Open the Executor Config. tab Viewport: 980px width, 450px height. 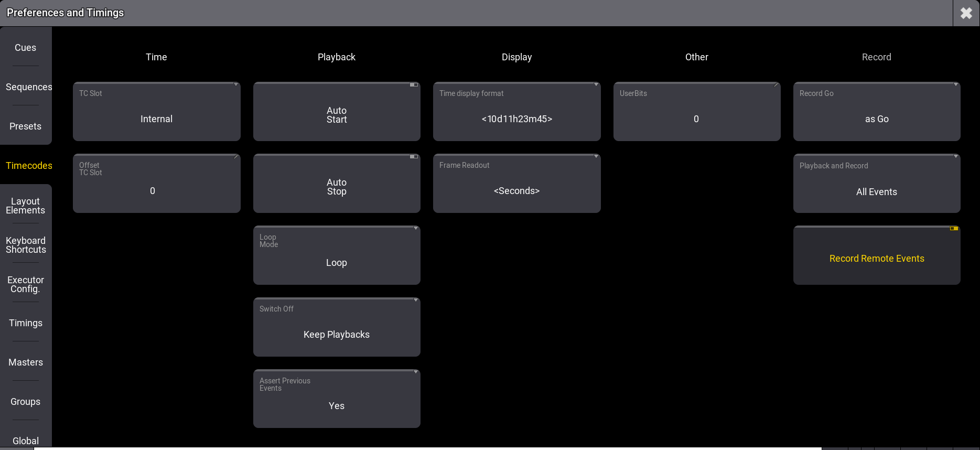click(x=26, y=284)
